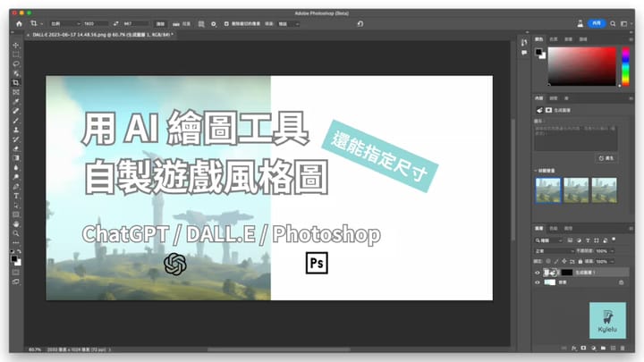644x362 pixels.
Task: Select the Type tool
Action: point(16,195)
